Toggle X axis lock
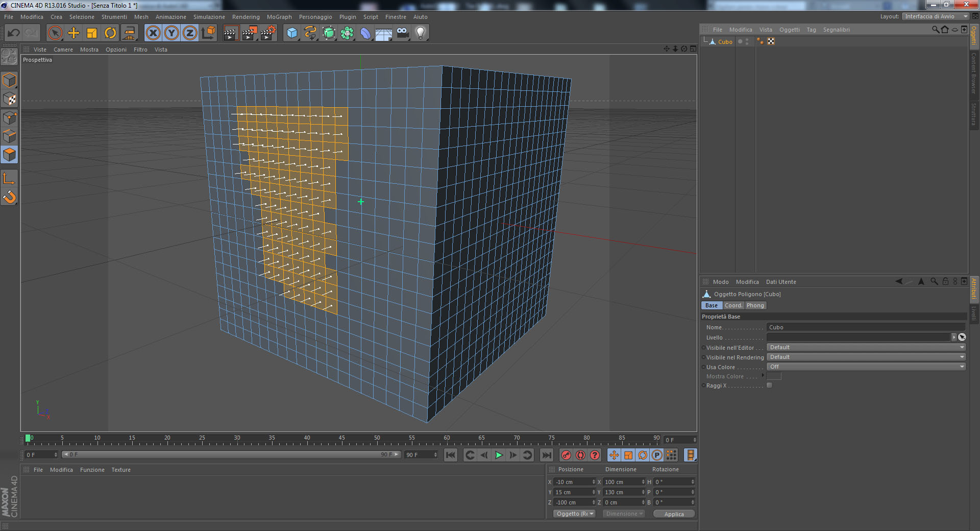 tap(153, 33)
